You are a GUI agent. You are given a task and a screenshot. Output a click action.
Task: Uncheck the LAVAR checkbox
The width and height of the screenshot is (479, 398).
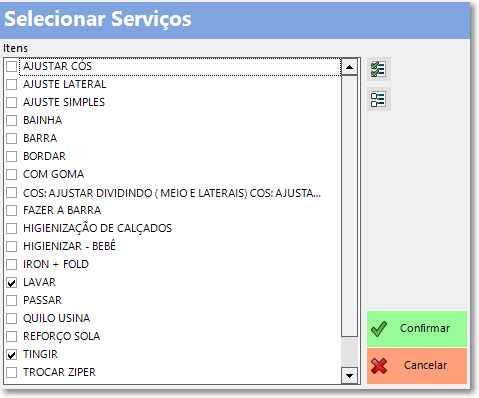[12, 283]
